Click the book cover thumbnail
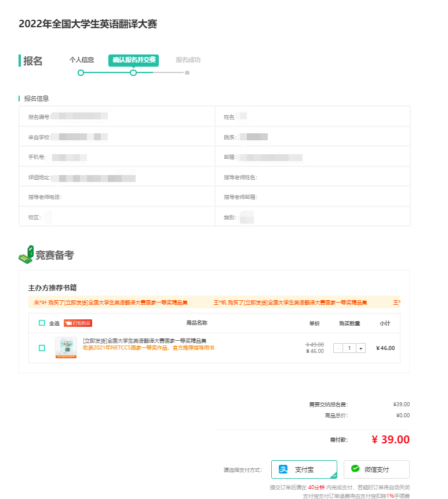This screenshot has width=448, height=499. [x=65, y=348]
